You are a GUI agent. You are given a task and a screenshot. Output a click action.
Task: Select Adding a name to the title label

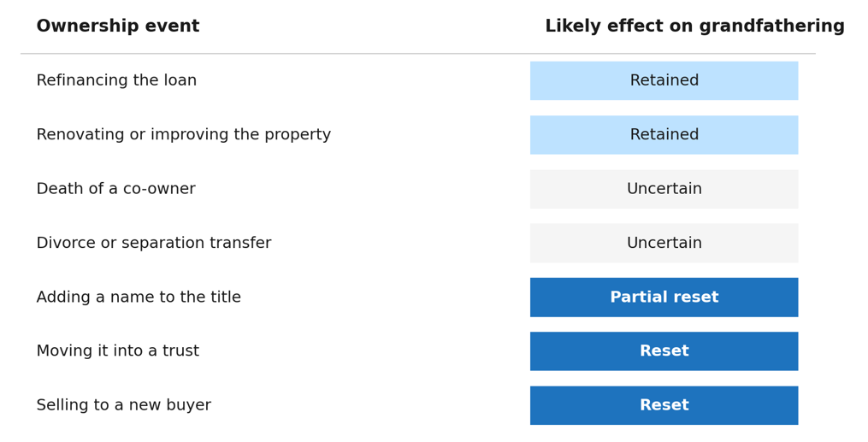pyautogui.click(x=139, y=297)
